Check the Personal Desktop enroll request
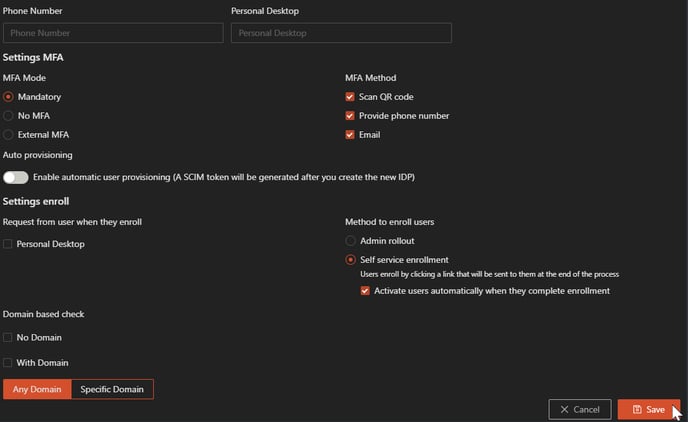The image size is (688, 422). click(8, 244)
